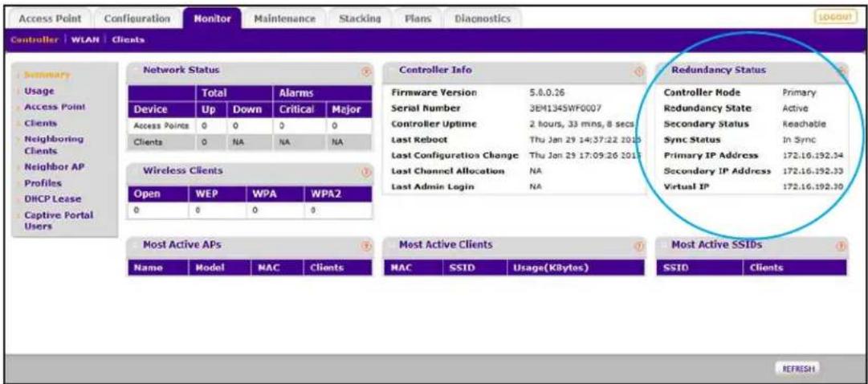Image resolution: width=868 pixels, height=384 pixels.
Task: Click the Last Configuration Change label
Action: tap(454, 155)
